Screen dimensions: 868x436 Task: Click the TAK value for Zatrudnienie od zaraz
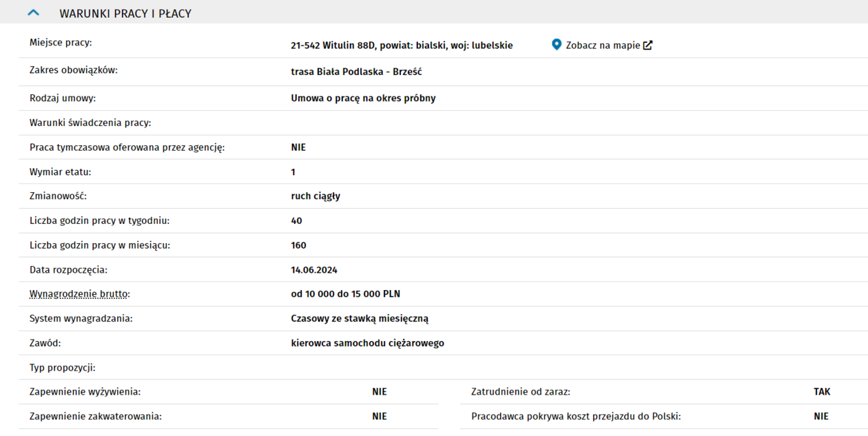pyautogui.click(x=822, y=392)
